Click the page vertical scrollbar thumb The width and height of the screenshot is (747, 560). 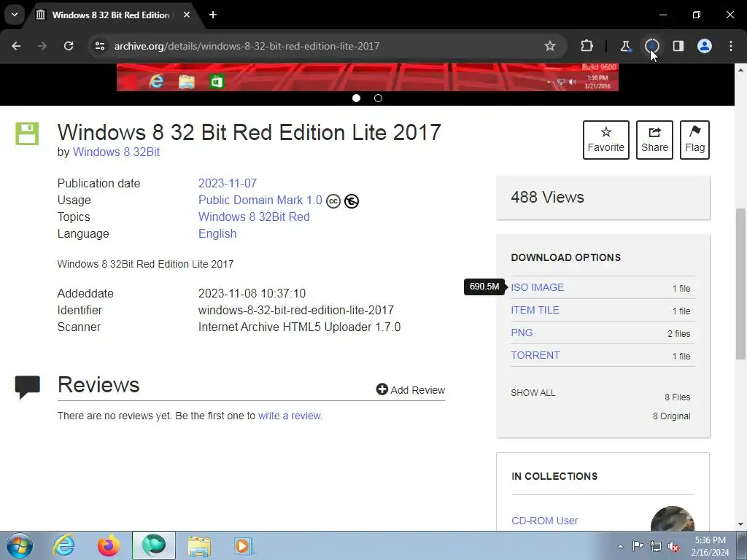740,284
